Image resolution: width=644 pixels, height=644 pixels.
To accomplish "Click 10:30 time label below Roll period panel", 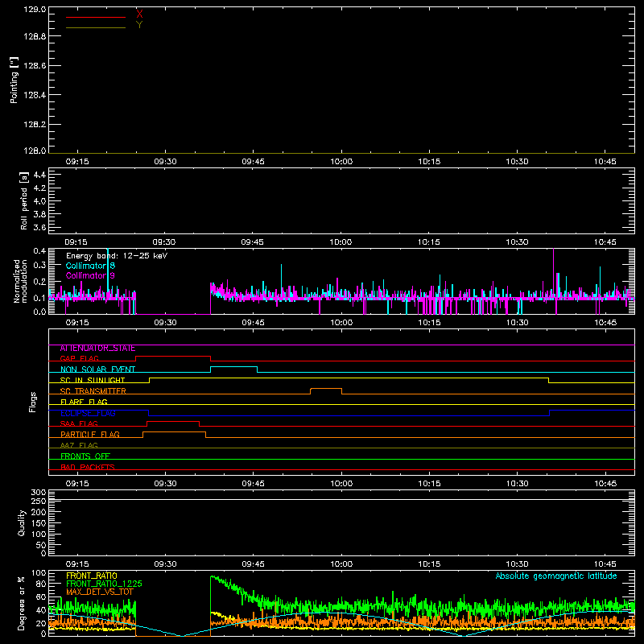I will (517, 242).
